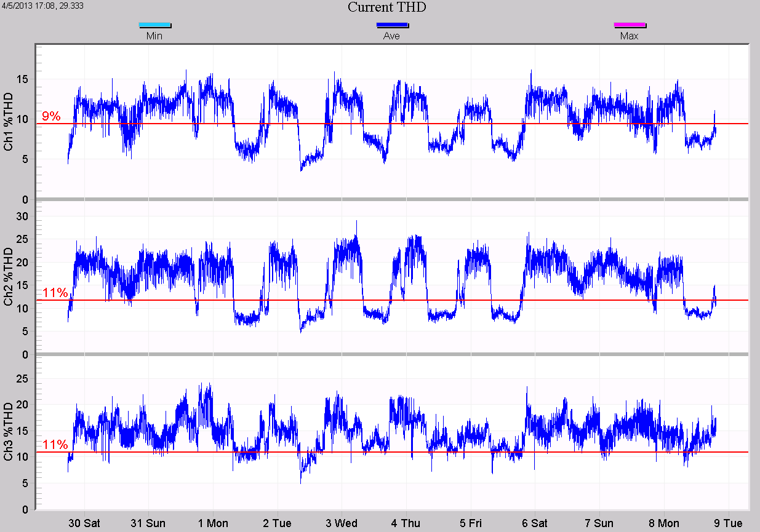Select the 9 Tue axis label
Viewport: 760px width, 532px height.
pyautogui.click(x=729, y=523)
